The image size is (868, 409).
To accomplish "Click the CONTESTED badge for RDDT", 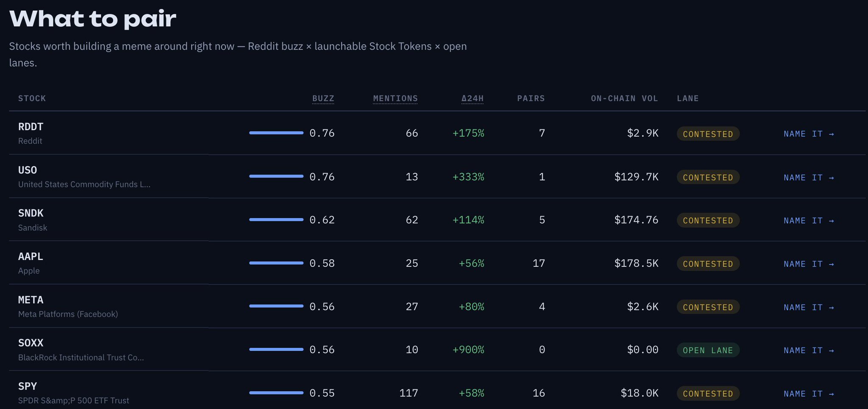I will point(708,134).
